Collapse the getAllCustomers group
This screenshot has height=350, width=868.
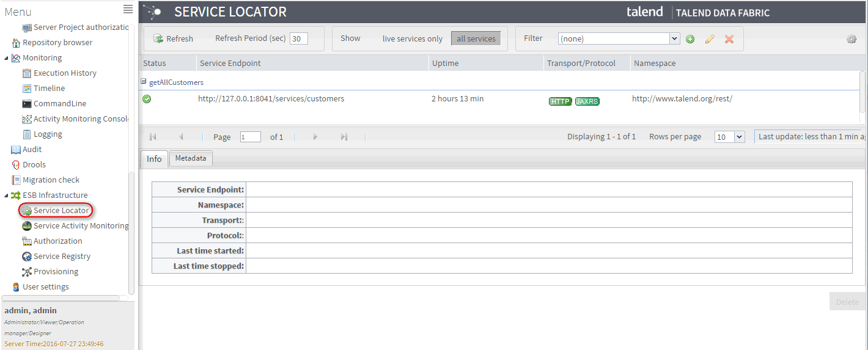(144, 81)
